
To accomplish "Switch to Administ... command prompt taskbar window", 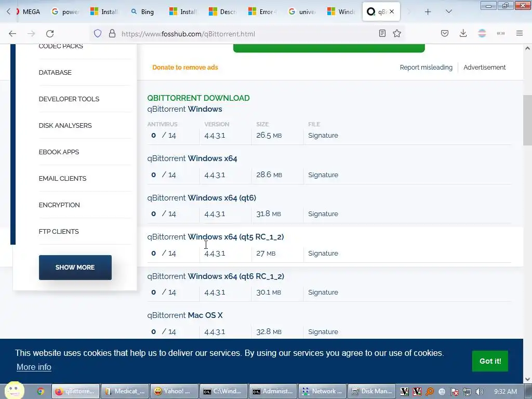I will click(273, 391).
